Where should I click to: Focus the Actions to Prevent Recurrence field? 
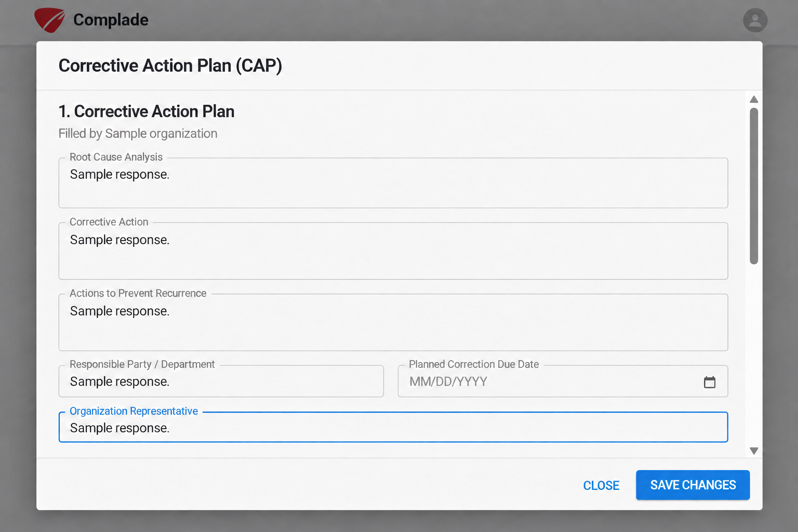pos(393,322)
